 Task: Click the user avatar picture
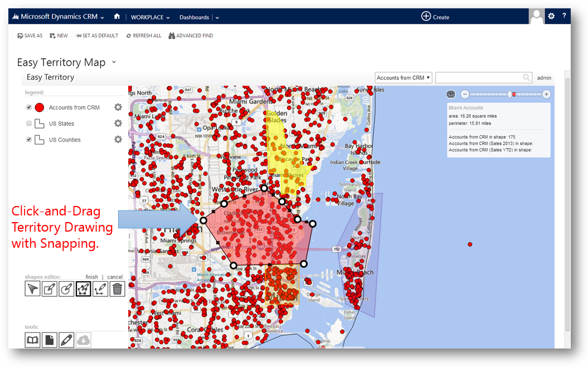[536, 17]
